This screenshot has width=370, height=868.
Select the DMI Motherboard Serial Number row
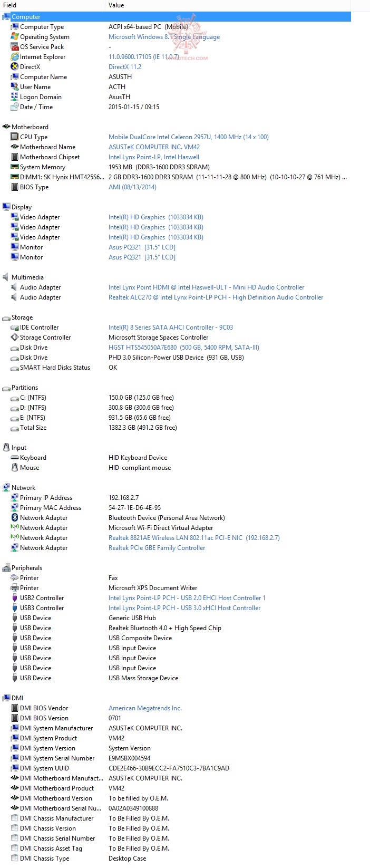[x=176, y=808]
